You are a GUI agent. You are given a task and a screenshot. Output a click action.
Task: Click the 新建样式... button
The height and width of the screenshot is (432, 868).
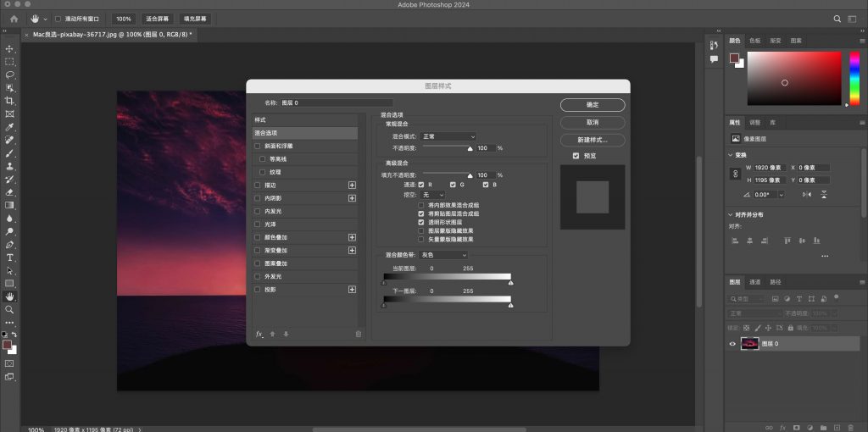(593, 140)
